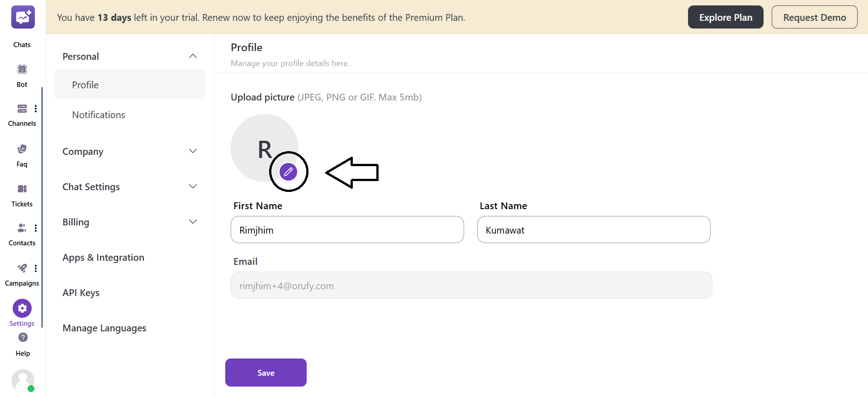
Task: Open Manage Languages settings
Action: click(104, 328)
